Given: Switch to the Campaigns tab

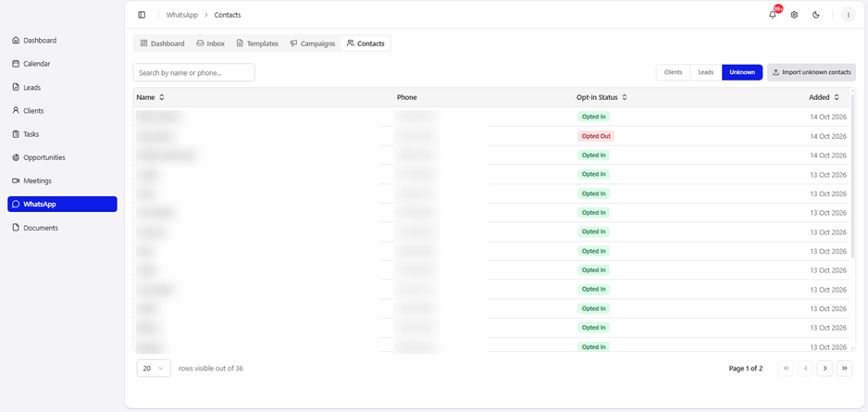Looking at the screenshot, I should click(312, 44).
